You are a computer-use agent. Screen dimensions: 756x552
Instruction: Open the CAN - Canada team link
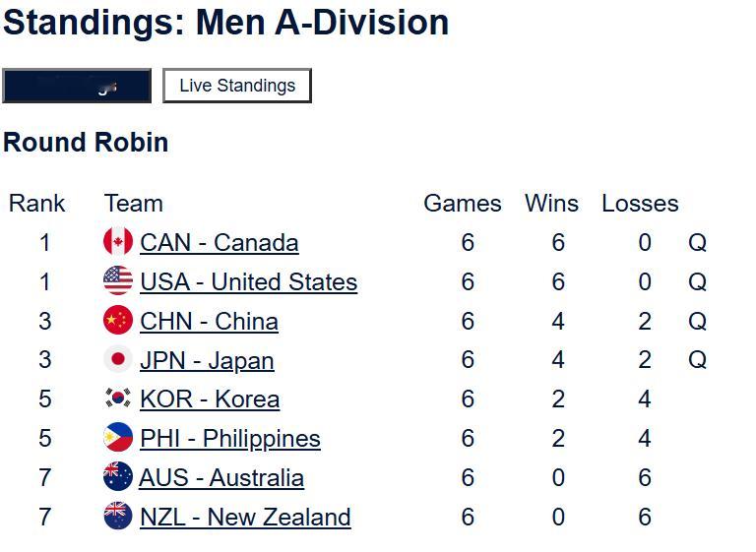pos(220,243)
